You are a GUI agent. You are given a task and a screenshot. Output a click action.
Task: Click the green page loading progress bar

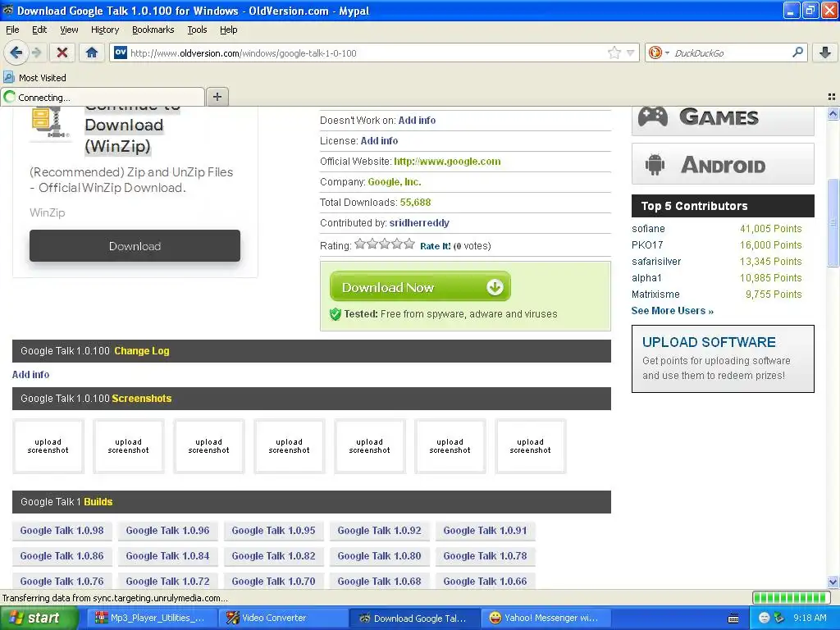pos(791,597)
